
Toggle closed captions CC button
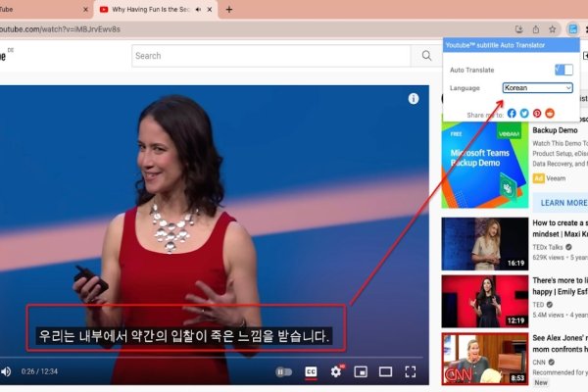click(x=311, y=371)
